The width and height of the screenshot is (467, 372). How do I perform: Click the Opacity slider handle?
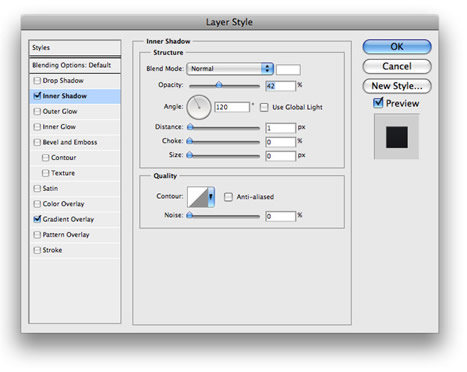pos(219,85)
